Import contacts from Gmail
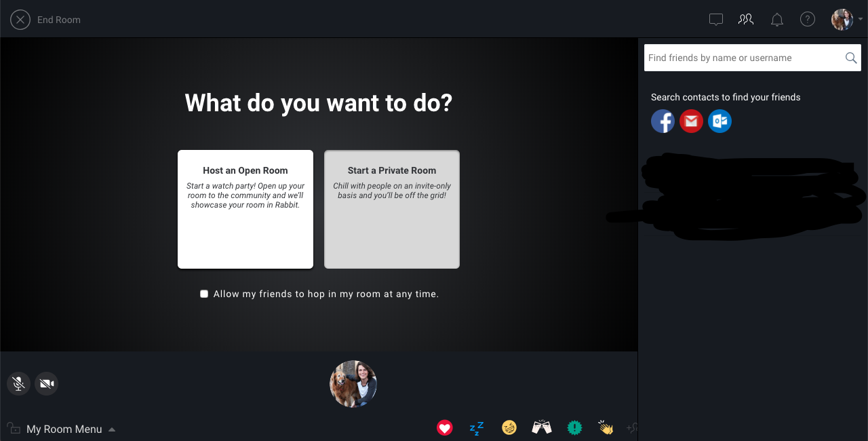The width and height of the screenshot is (868, 441). [x=691, y=121]
